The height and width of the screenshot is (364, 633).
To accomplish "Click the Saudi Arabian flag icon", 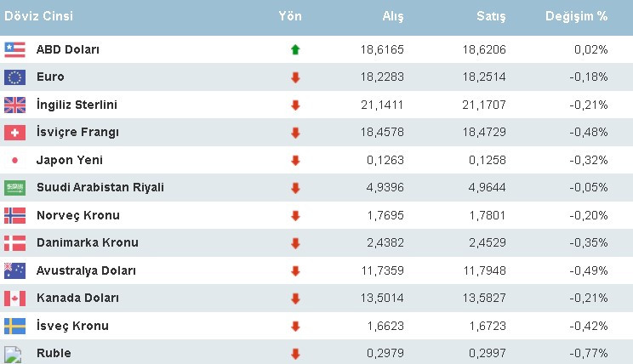I will pos(14,187).
